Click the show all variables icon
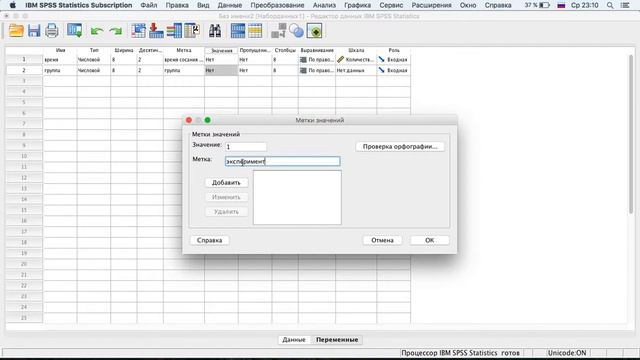640x360 pixels. click(314, 31)
